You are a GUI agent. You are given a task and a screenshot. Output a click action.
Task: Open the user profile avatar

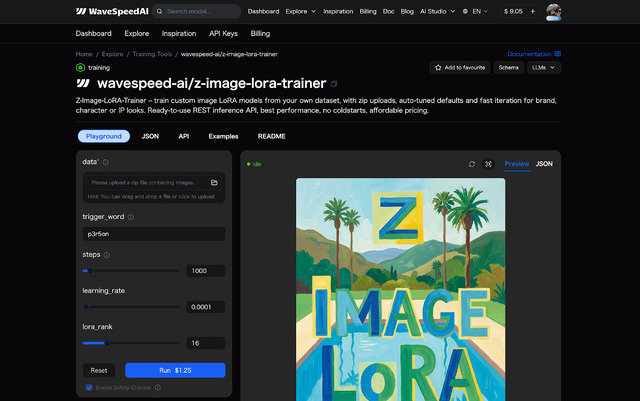coord(553,11)
